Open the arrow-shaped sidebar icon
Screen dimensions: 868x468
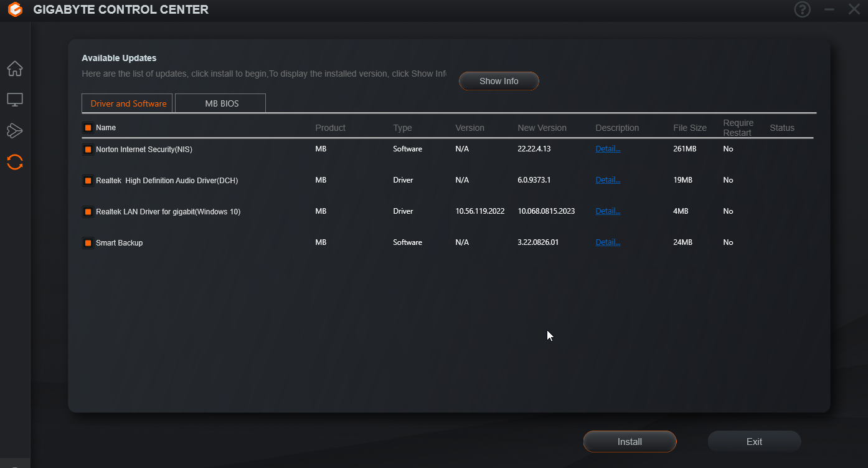(x=15, y=130)
